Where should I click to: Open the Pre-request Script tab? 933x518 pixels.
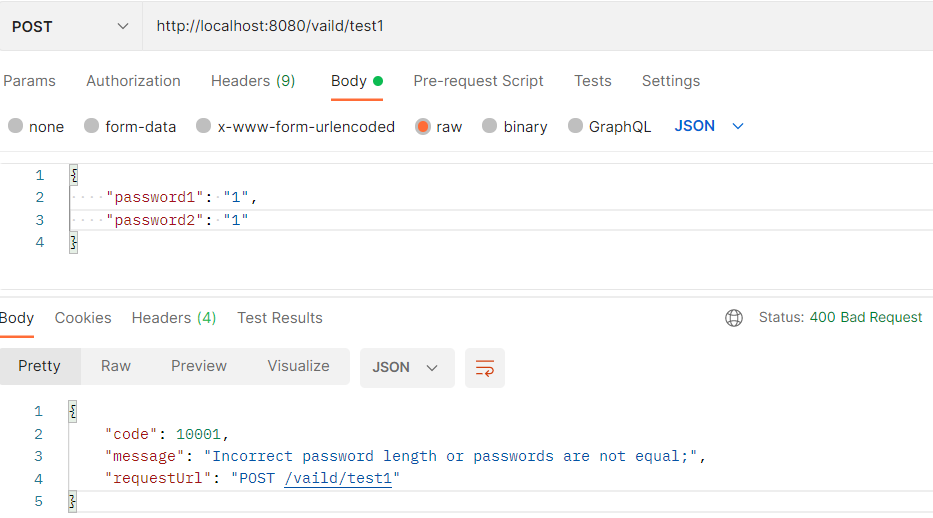point(478,81)
